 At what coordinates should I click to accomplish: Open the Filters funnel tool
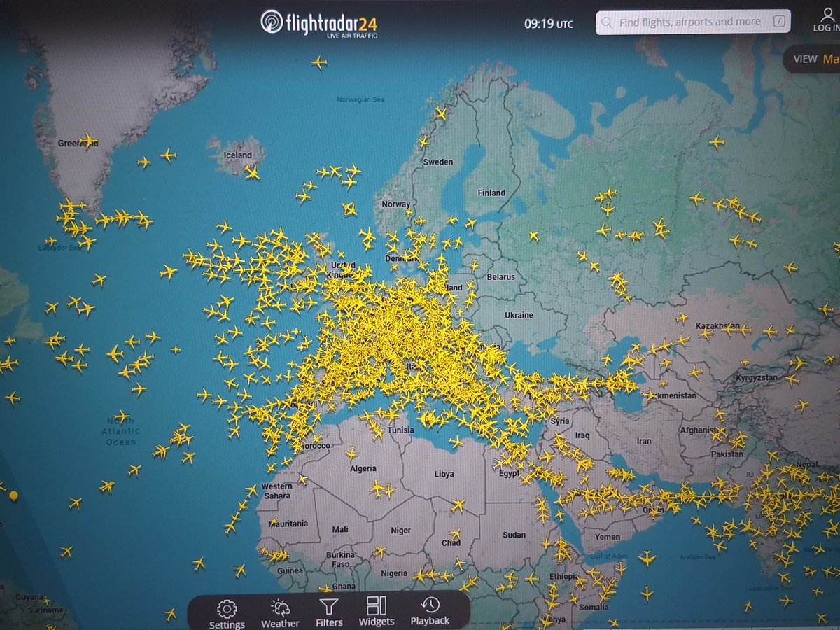328,612
